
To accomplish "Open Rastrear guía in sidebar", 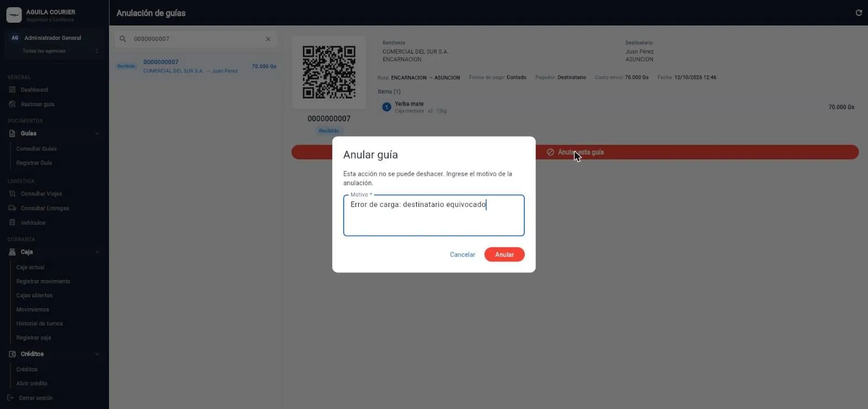I will 37,104.
